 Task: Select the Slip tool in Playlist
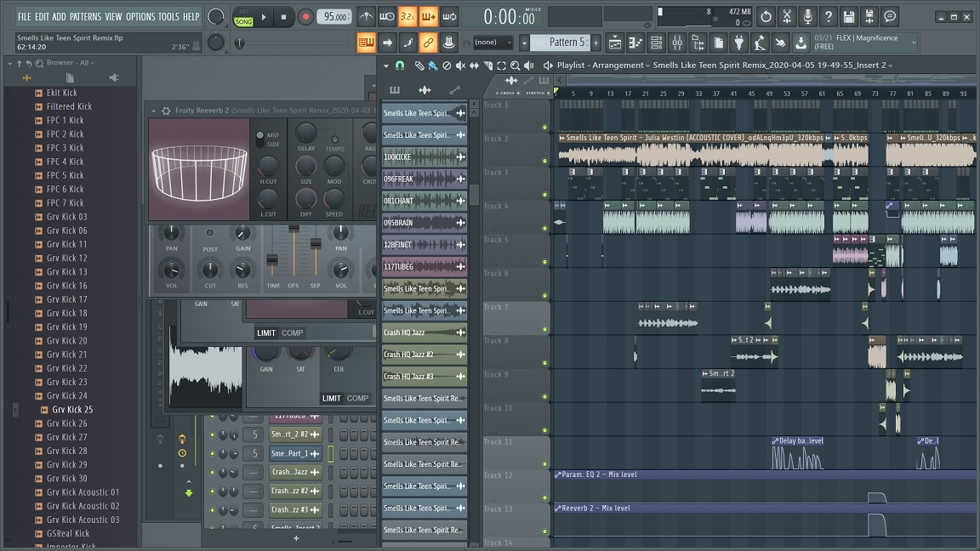coord(475,65)
